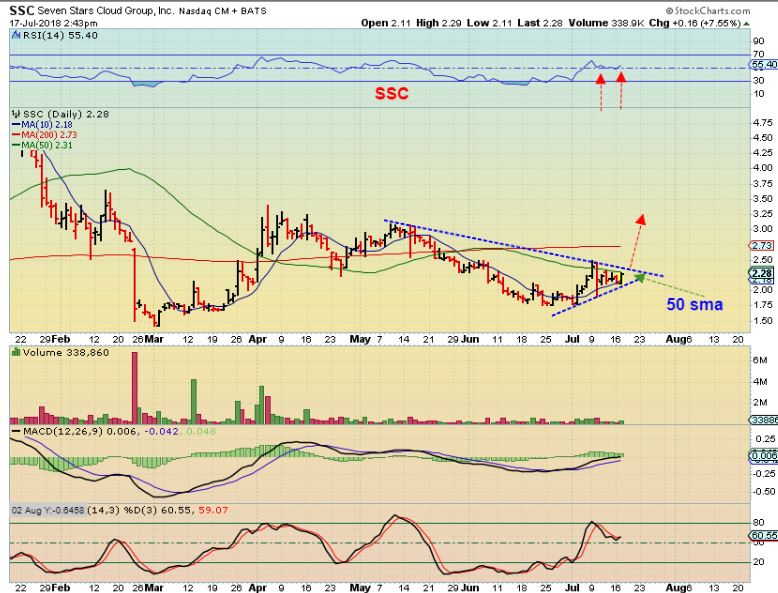Image resolution: width=778 pixels, height=593 pixels.
Task: Click the Open 2.11 value in header
Action: 386,23
